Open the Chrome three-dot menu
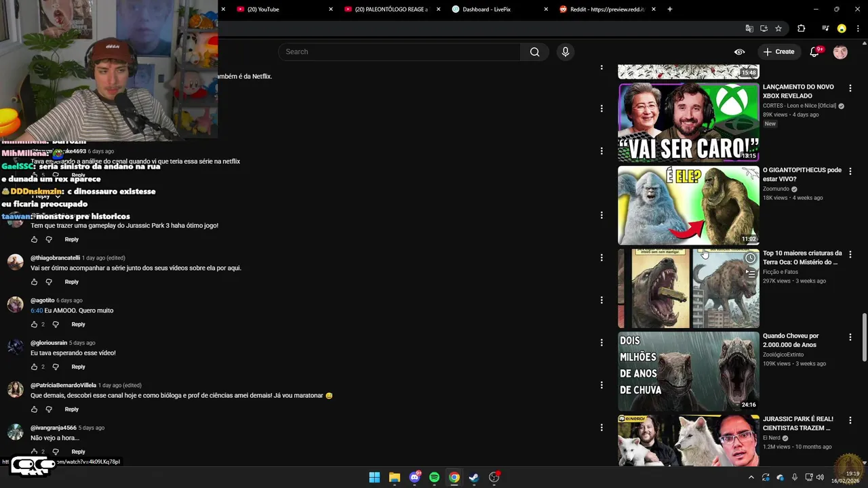868x488 pixels. pyautogui.click(x=857, y=28)
